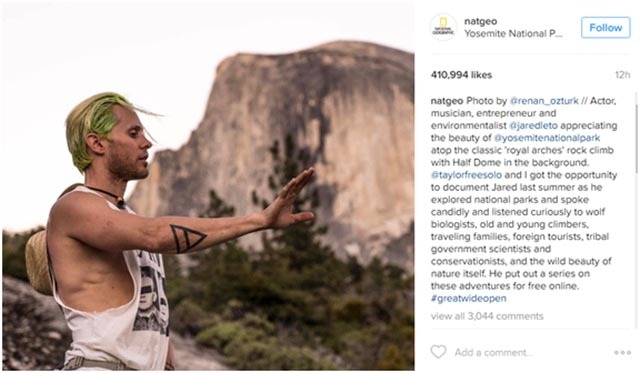
Task: Click the 12h post timestamp
Action: pos(622,75)
